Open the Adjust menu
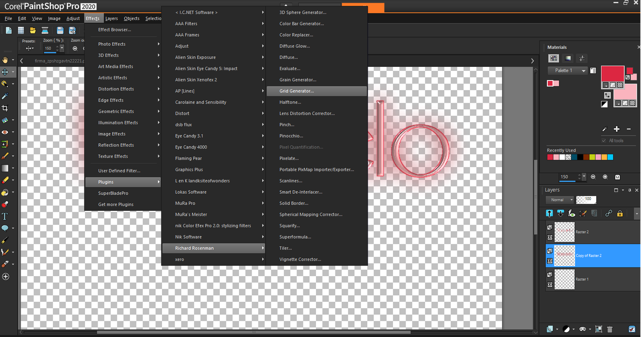 click(x=73, y=19)
